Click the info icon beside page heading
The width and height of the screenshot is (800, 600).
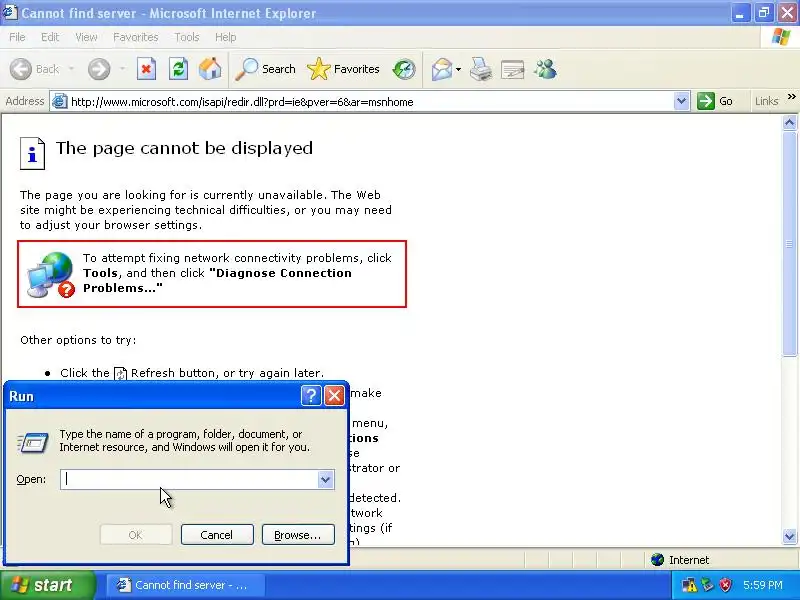32,153
